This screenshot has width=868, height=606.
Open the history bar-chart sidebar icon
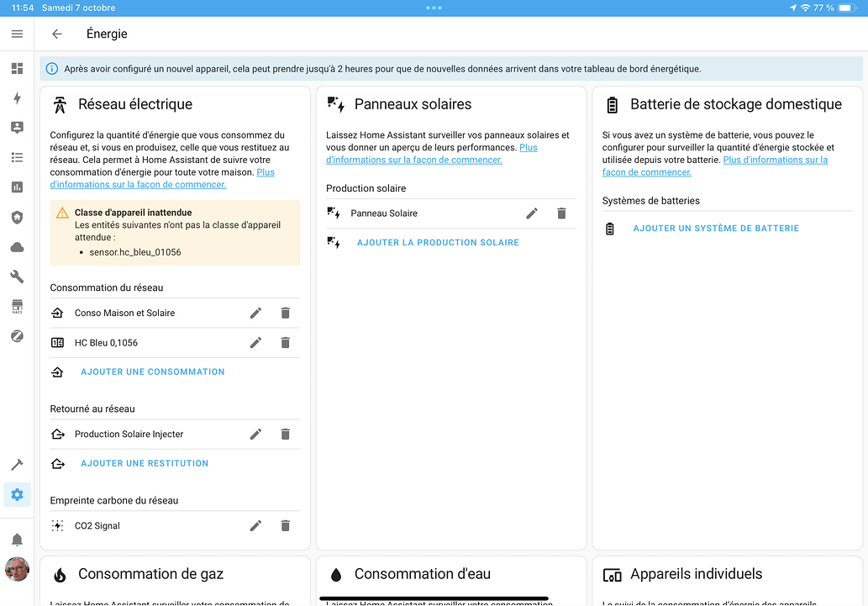point(17,187)
